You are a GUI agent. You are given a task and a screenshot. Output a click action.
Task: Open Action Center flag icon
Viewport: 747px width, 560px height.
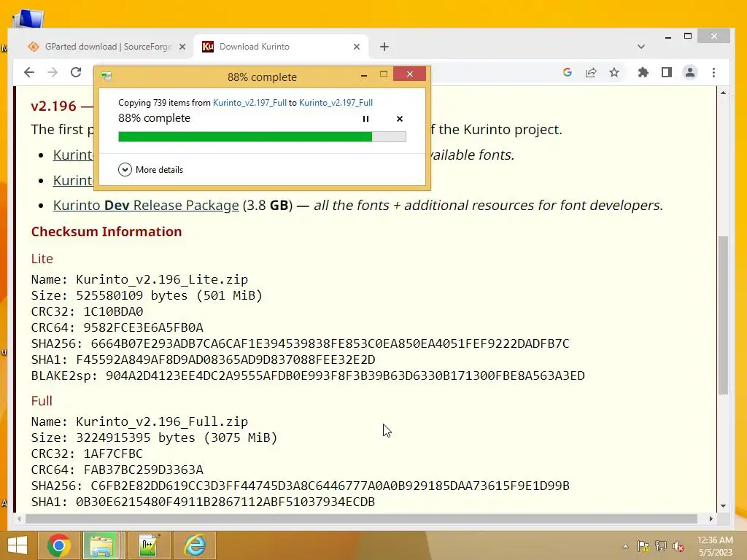[643, 546]
